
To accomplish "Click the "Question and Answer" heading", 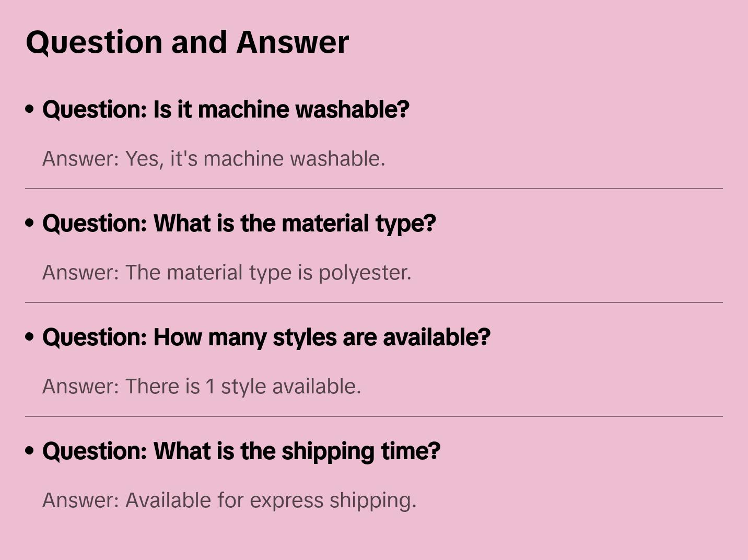I will coord(187,42).
